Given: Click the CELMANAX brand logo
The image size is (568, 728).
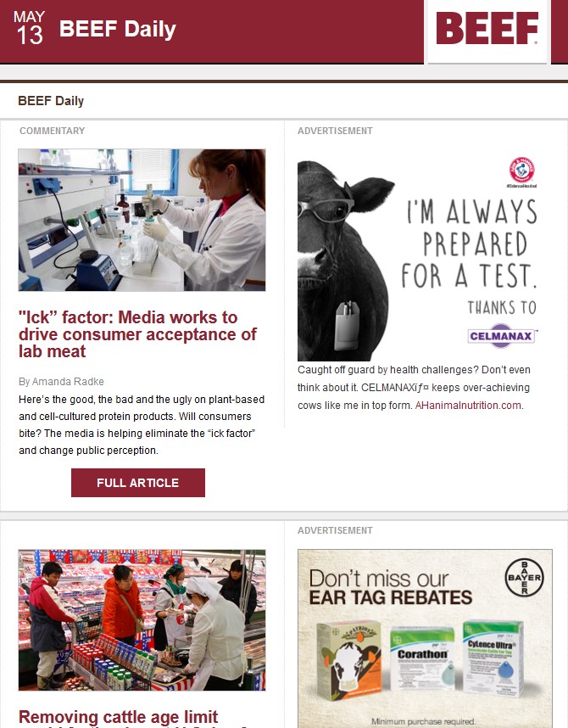Looking at the screenshot, I should (502, 336).
